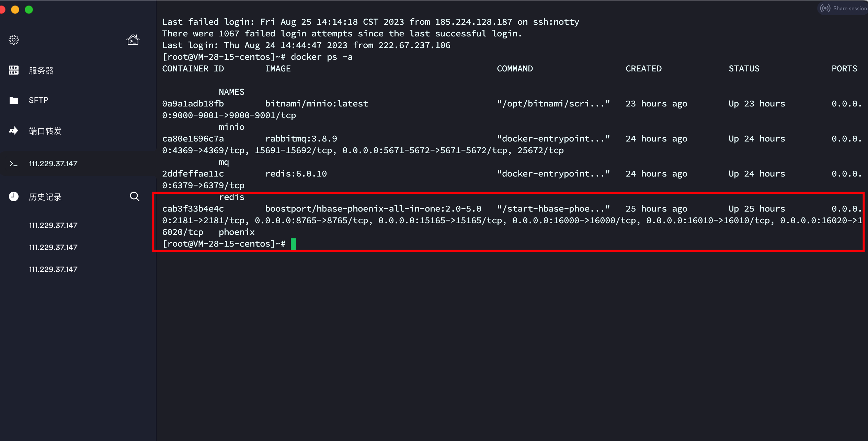Open the third 111.229.37.147 history entry
The width and height of the screenshot is (868, 441).
click(53, 269)
